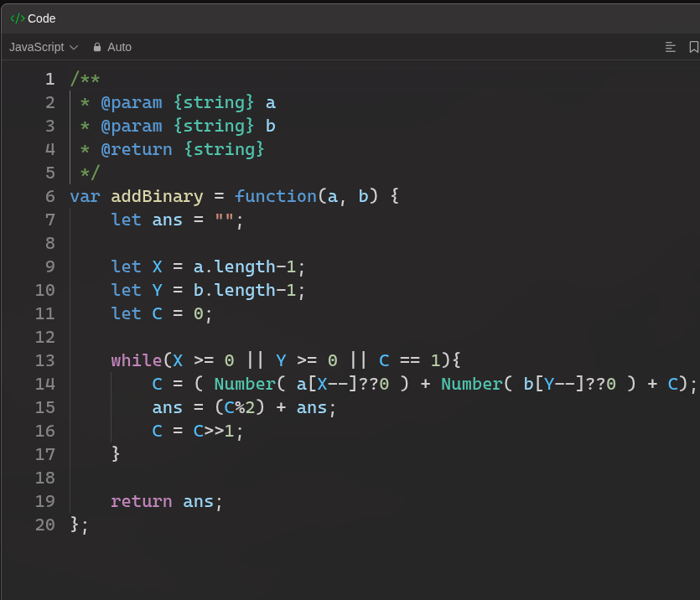Click 'b.length-1' on line 10
Image resolution: width=700 pixels, height=600 pixels.
click(245, 291)
